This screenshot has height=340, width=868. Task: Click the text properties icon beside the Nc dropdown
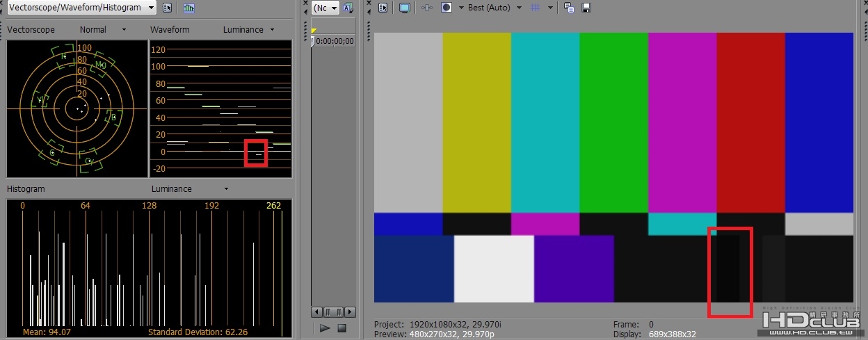348,8
